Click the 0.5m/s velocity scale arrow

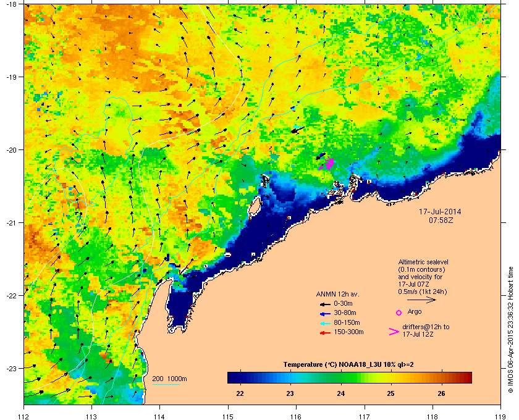click(x=421, y=300)
